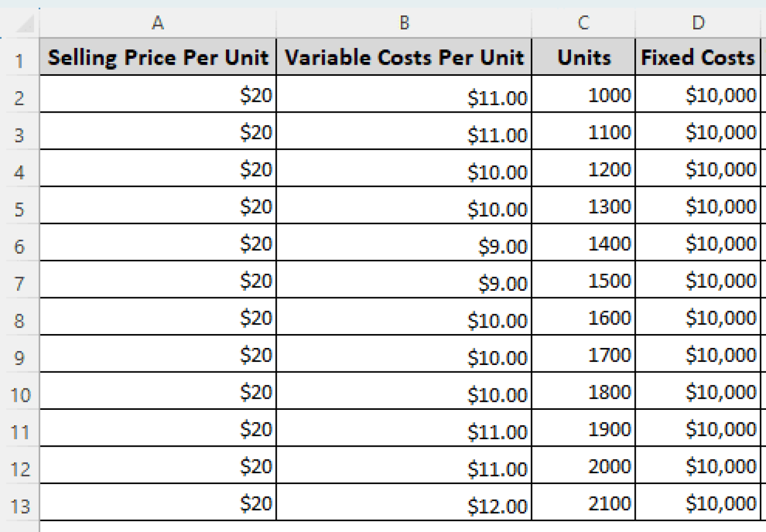Select row 1 header
Viewport: 766px width, 532px height.
pyautogui.click(x=19, y=60)
